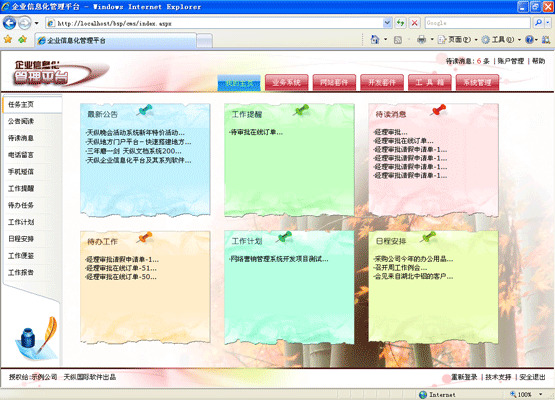Click the refresh page icon
This screenshot has width=555, height=400.
[x=401, y=23]
